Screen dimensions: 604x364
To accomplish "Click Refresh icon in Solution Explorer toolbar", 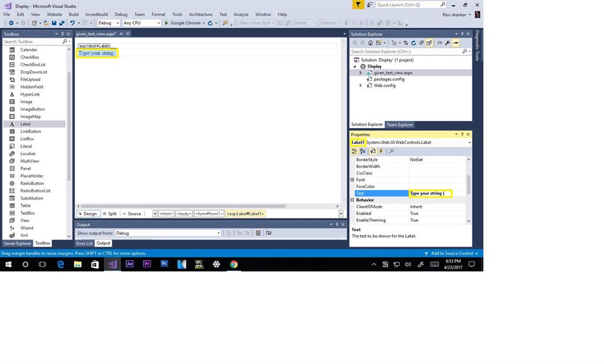I will coord(413,42).
